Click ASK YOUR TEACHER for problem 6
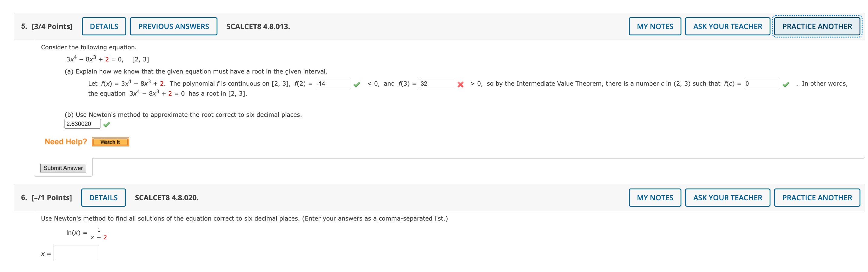868x272 pixels. (x=728, y=197)
